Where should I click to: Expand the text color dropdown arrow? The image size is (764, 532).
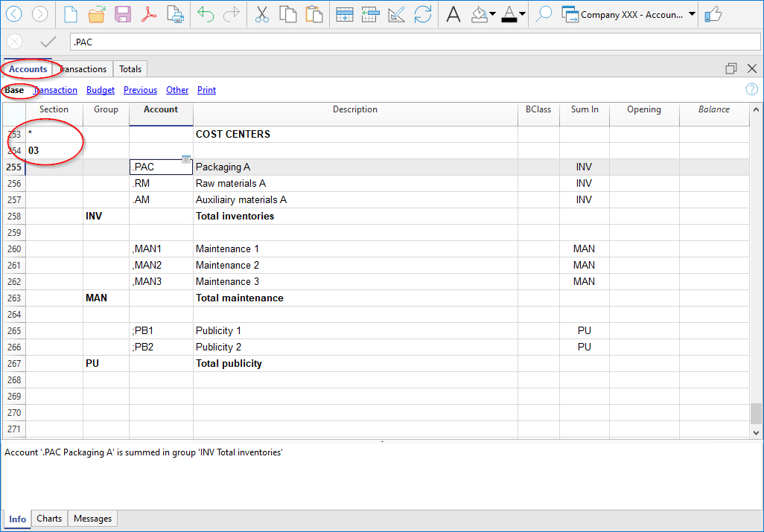[x=522, y=14]
